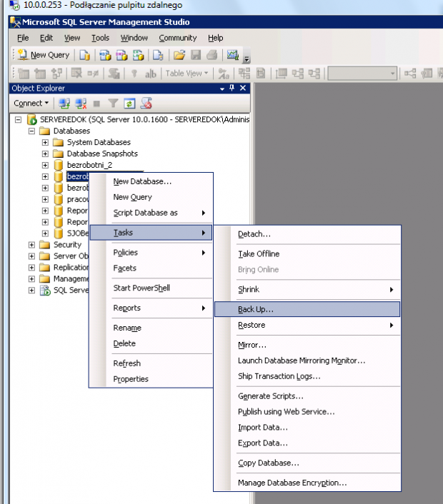
Task: Pin the Object Explorer panel
Action: click(x=232, y=88)
